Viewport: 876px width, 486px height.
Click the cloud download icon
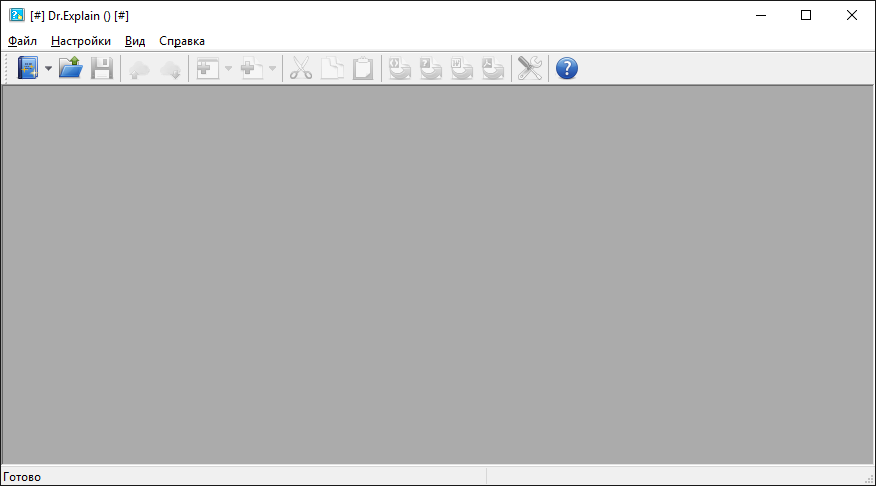(x=170, y=69)
